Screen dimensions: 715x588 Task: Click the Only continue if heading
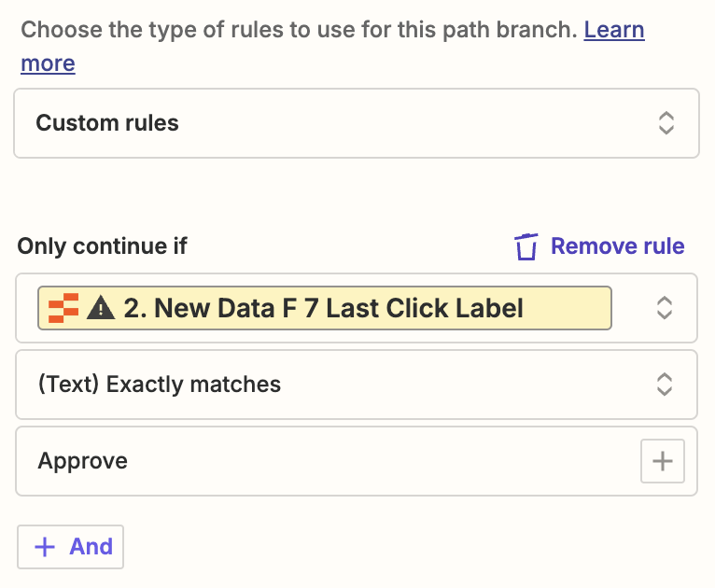(x=103, y=246)
